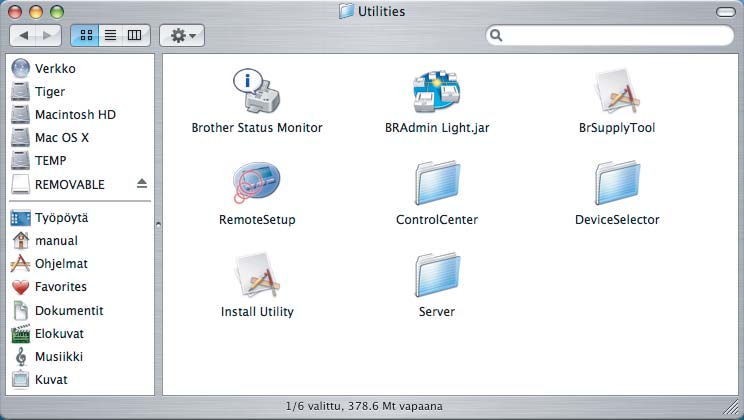Select the Install Utility icon
744x420 pixels.
click(x=257, y=275)
